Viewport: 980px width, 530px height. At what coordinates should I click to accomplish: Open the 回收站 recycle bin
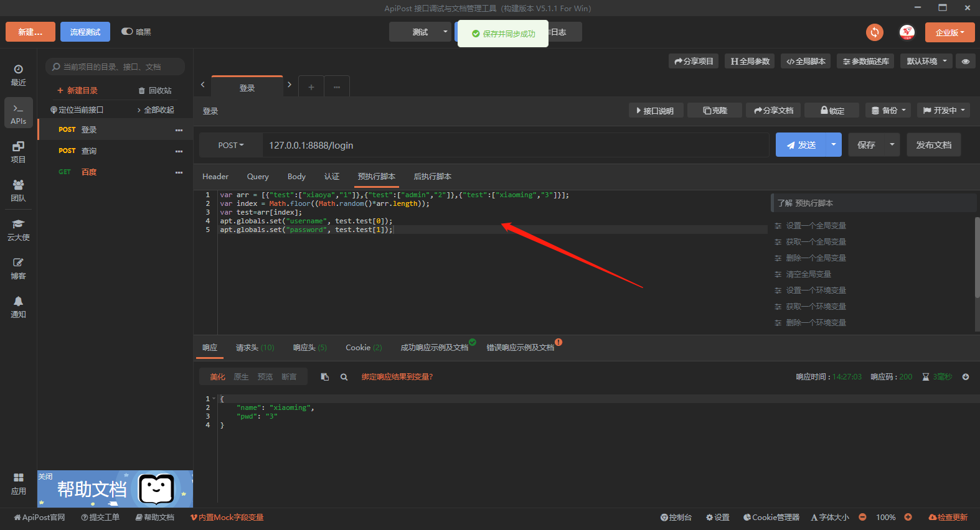tap(155, 91)
